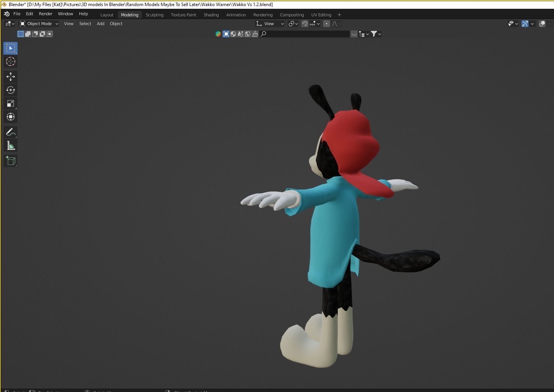Expand the gizmo options dropdown arrow

point(532,24)
